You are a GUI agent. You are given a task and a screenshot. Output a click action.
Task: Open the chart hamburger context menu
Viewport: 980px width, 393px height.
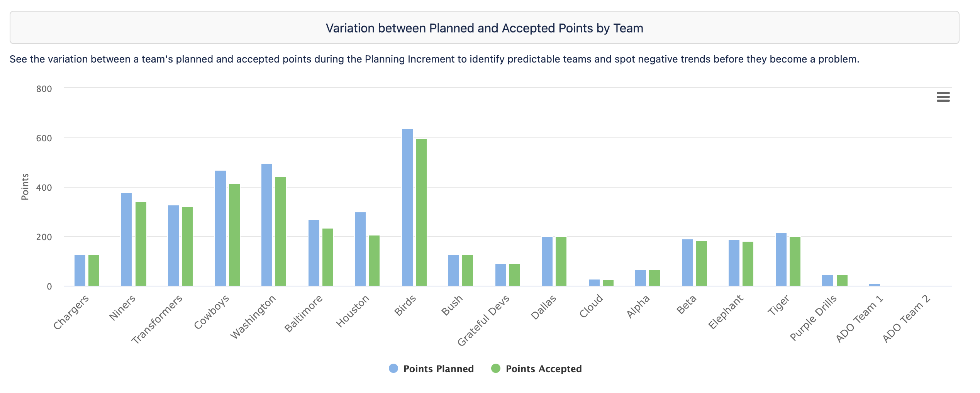(943, 97)
